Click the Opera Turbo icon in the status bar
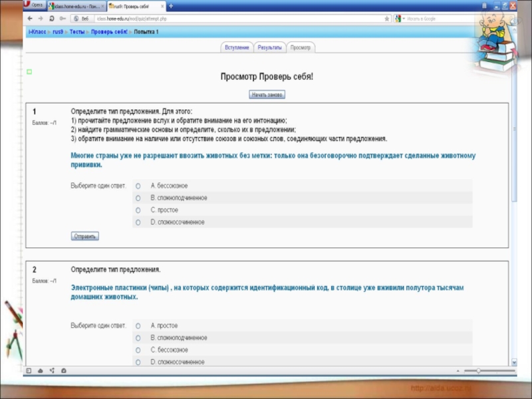The image size is (532, 399). coord(63,370)
